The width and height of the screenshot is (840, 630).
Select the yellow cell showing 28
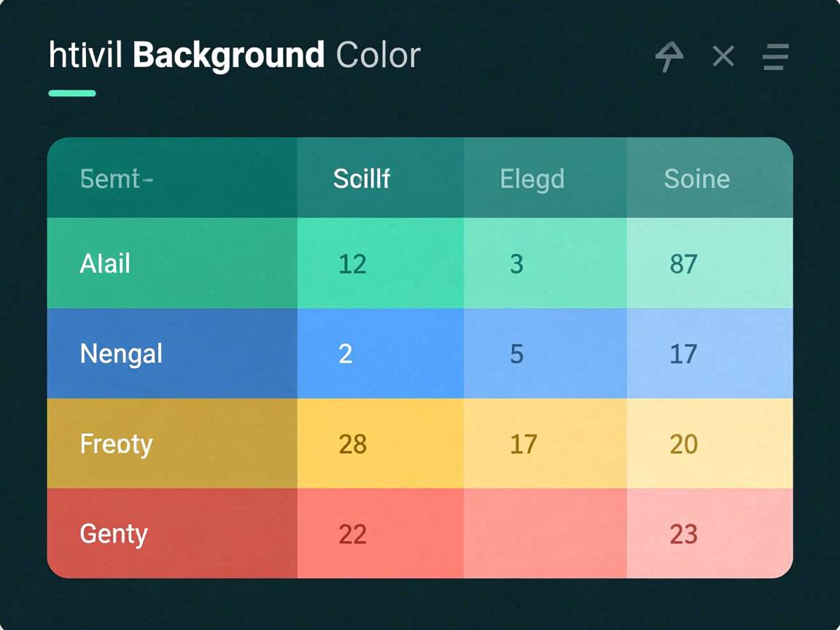click(380, 443)
